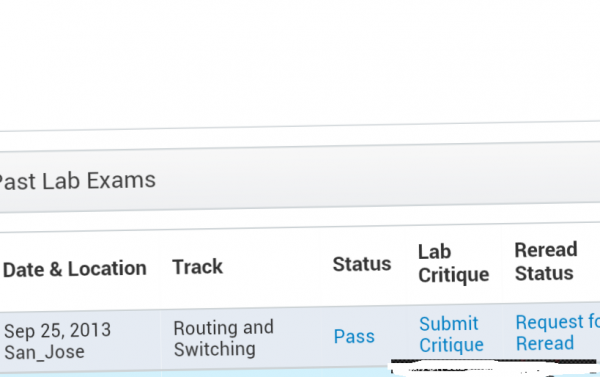Click the word Critique in the Submit Critique link
600x377 pixels.
pos(452,345)
